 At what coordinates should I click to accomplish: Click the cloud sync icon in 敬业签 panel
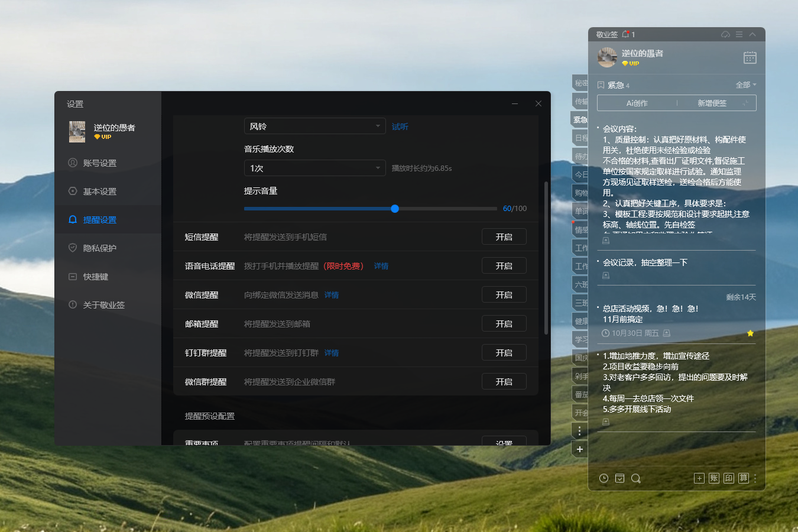click(725, 34)
